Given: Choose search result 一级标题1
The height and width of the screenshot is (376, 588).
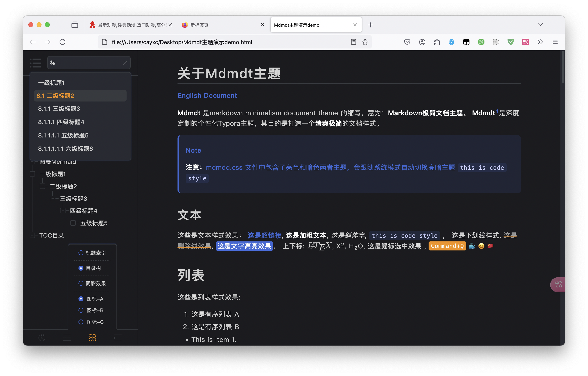Looking at the screenshot, I should coord(80,83).
